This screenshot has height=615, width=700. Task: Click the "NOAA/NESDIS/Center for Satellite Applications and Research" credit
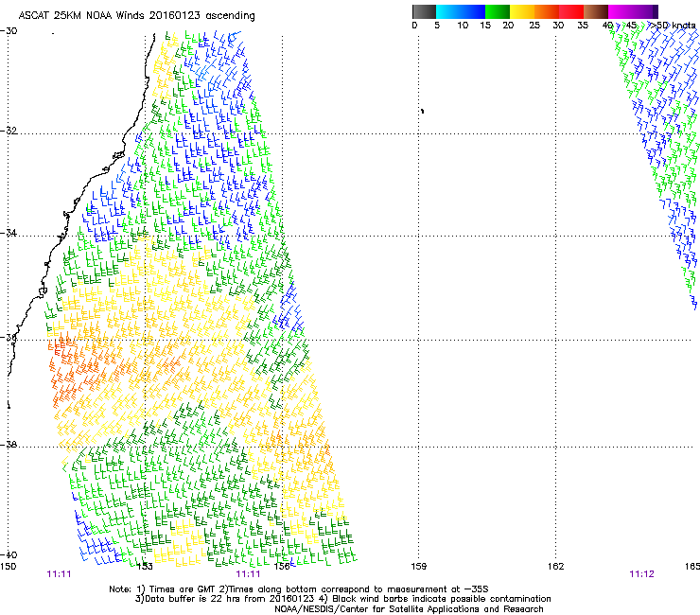click(x=409, y=609)
